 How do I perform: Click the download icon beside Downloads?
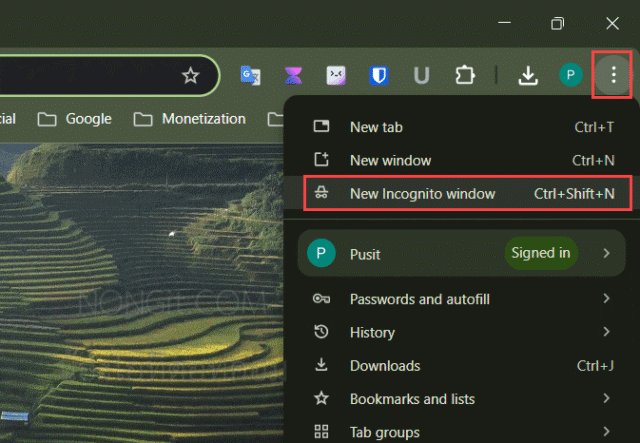(x=321, y=365)
